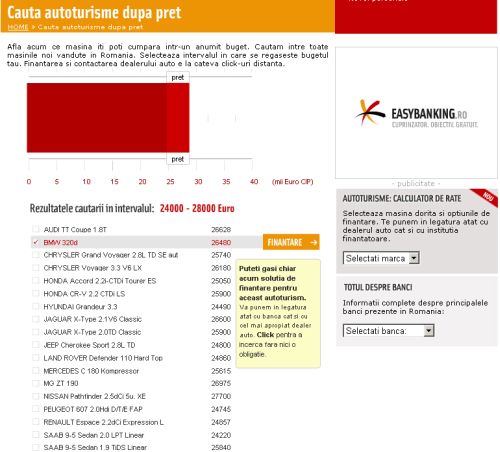Image resolution: width=500 pixels, height=452 pixels.
Task: Check the MERCEDES C 180 Kompressor checkbox
Action: pyautogui.click(x=35, y=370)
